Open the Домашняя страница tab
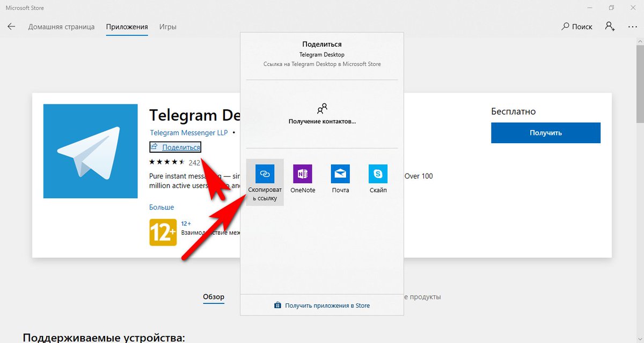Image resolution: width=644 pixels, height=343 pixels. (x=61, y=27)
